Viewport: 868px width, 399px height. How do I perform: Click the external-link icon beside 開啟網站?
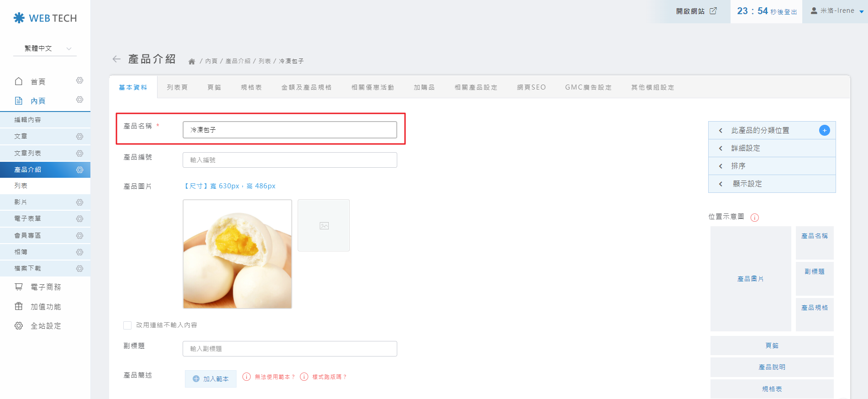tap(713, 11)
